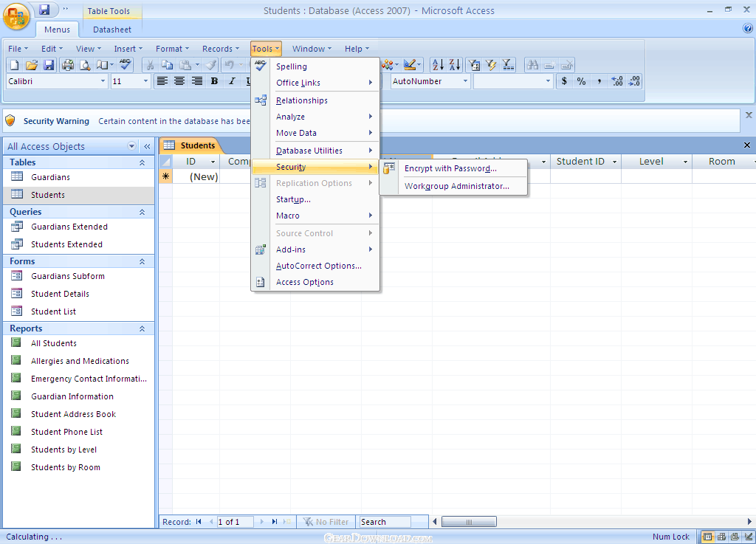
Task: Open the Students table in navigation pane
Action: pos(78,195)
